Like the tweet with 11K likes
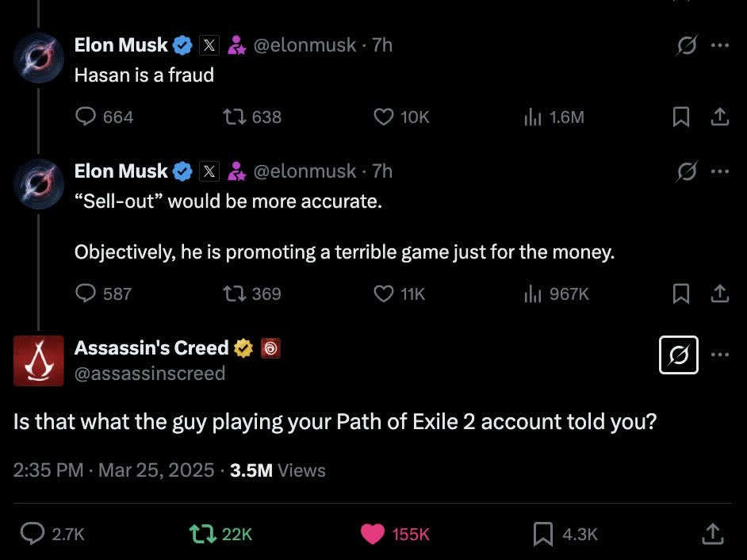The width and height of the screenshot is (747, 560). tap(383, 294)
